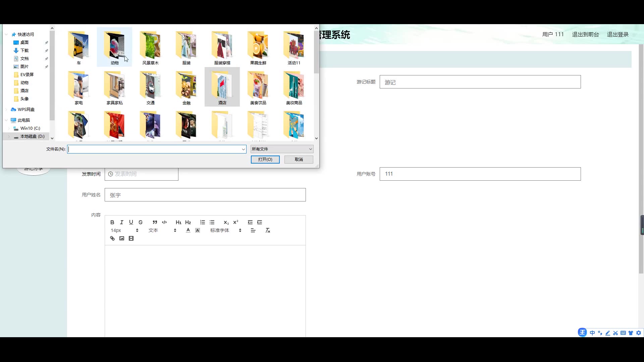Viewport: 644px width, 362px height.
Task: Click the 用户姓名 input field
Action: click(x=205, y=195)
